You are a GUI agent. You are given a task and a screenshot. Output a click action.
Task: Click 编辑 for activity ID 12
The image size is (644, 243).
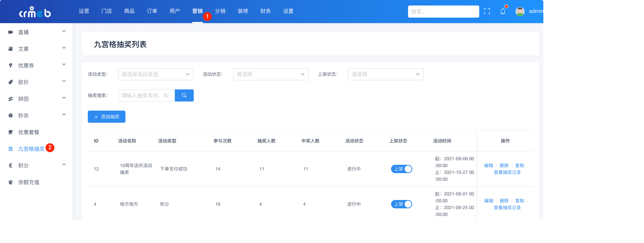[x=488, y=165]
